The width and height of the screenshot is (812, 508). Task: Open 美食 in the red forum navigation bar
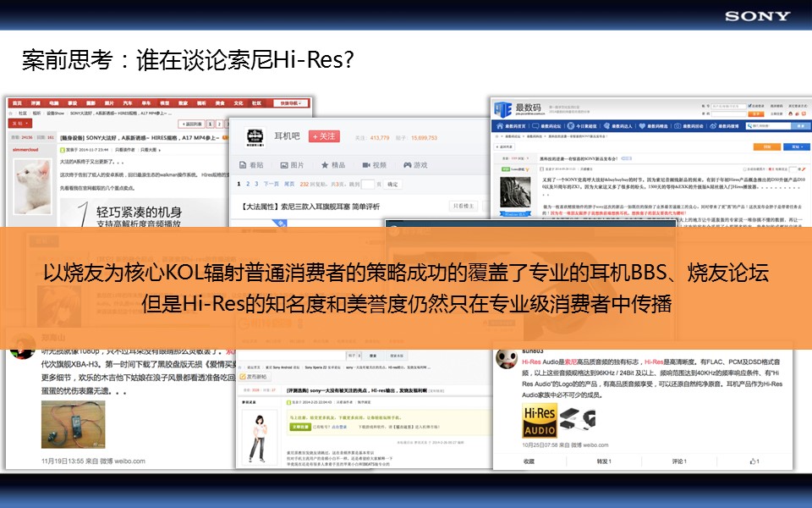pos(220,103)
